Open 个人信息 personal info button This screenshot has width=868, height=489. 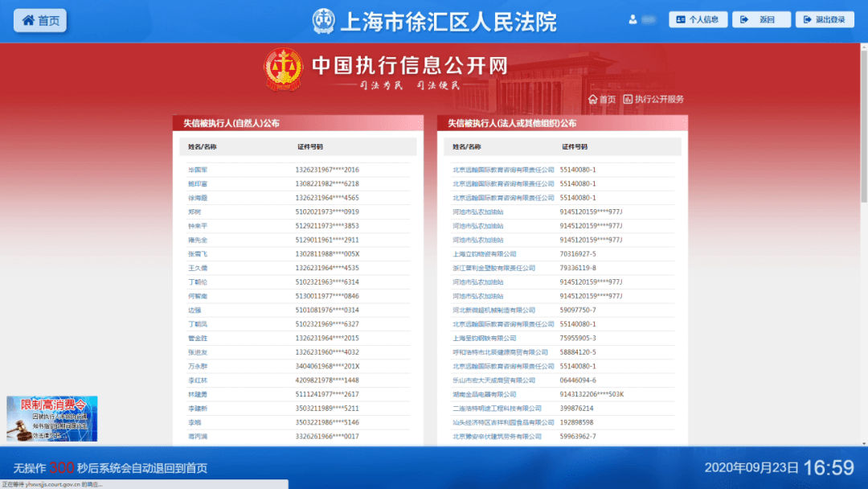pyautogui.click(x=698, y=19)
